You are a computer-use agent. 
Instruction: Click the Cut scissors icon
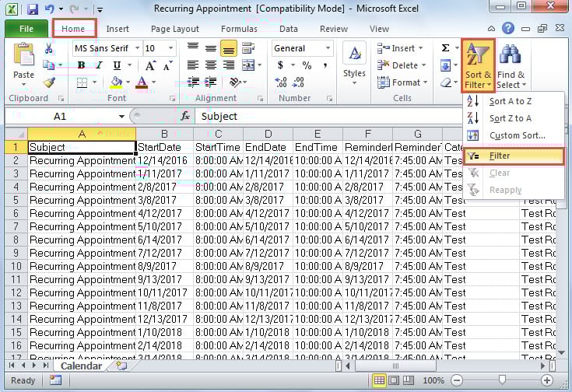(48, 48)
